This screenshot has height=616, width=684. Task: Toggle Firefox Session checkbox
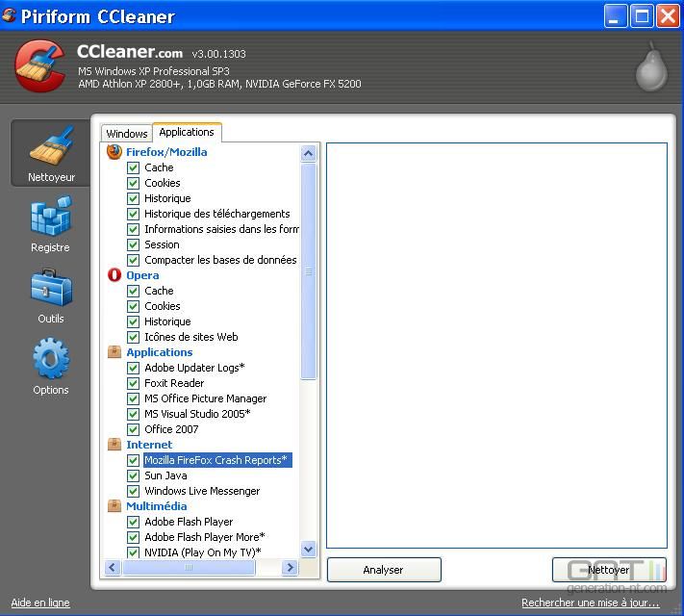(133, 244)
